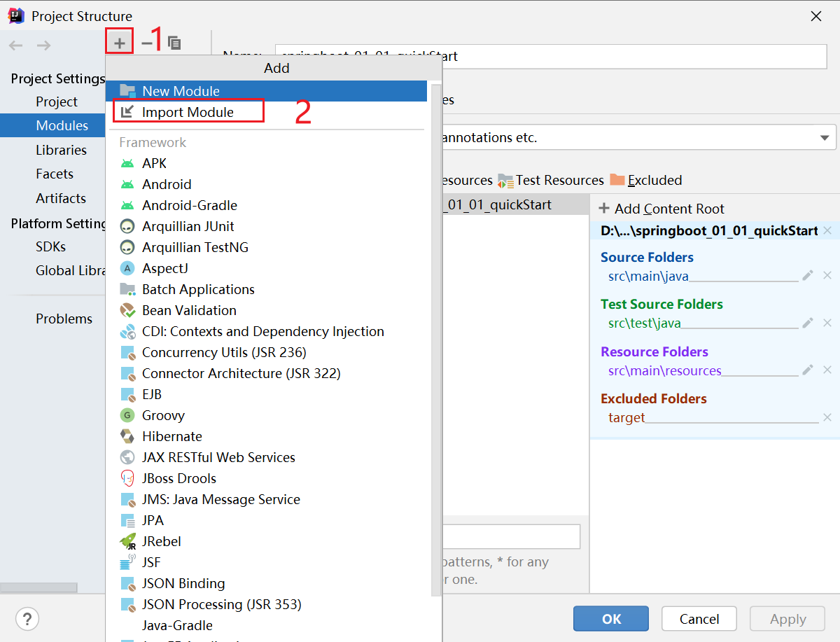Go forward with the right arrow
This screenshot has height=642, width=840.
pyautogui.click(x=43, y=46)
